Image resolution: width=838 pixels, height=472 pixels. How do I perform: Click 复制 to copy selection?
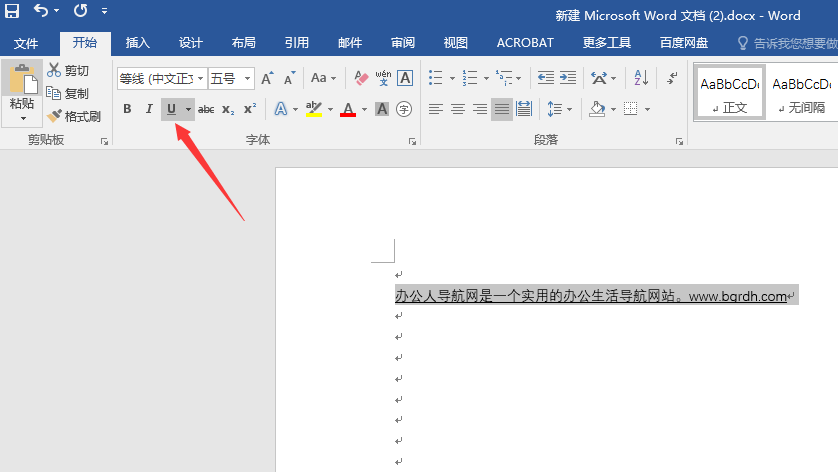coord(68,93)
